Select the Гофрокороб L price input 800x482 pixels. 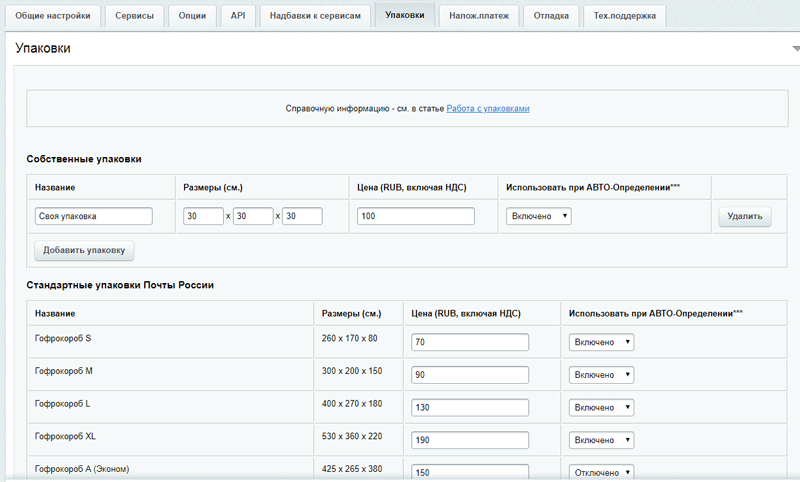[470, 408]
